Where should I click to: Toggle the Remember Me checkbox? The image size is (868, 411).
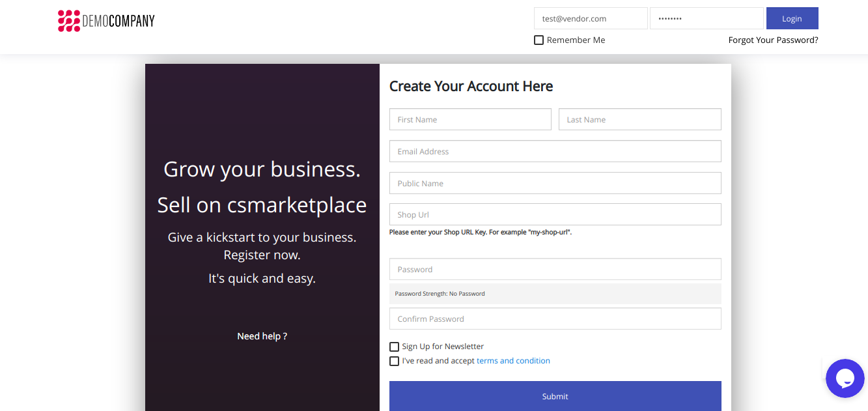coord(539,40)
